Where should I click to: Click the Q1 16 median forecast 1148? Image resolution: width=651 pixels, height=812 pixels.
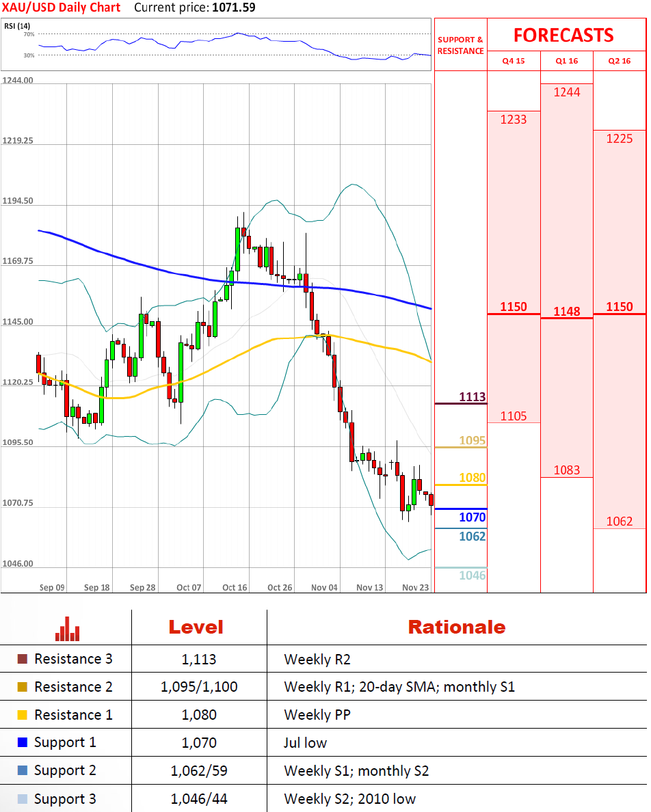point(567,311)
